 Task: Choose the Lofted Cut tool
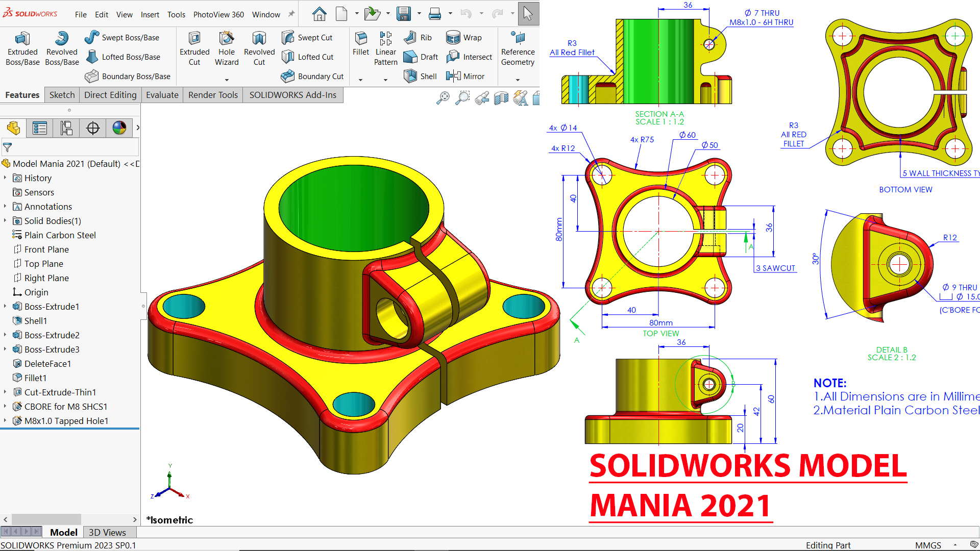click(307, 57)
